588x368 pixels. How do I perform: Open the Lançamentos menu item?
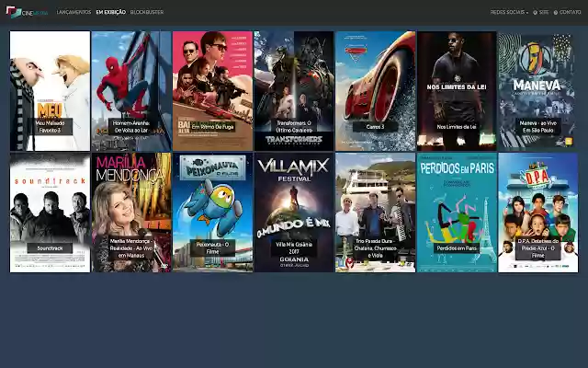tap(73, 12)
